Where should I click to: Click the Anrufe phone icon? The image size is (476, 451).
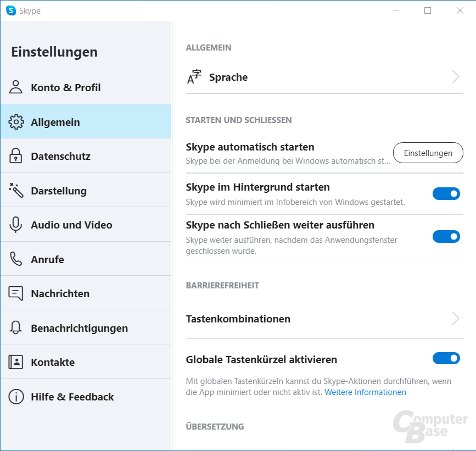coord(15,259)
